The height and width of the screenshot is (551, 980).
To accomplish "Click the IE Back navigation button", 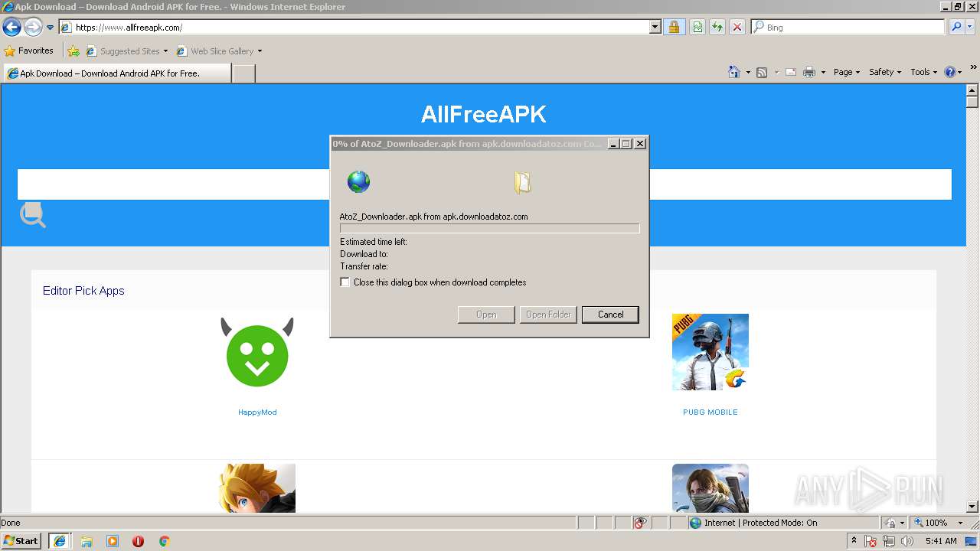I will click(11, 28).
